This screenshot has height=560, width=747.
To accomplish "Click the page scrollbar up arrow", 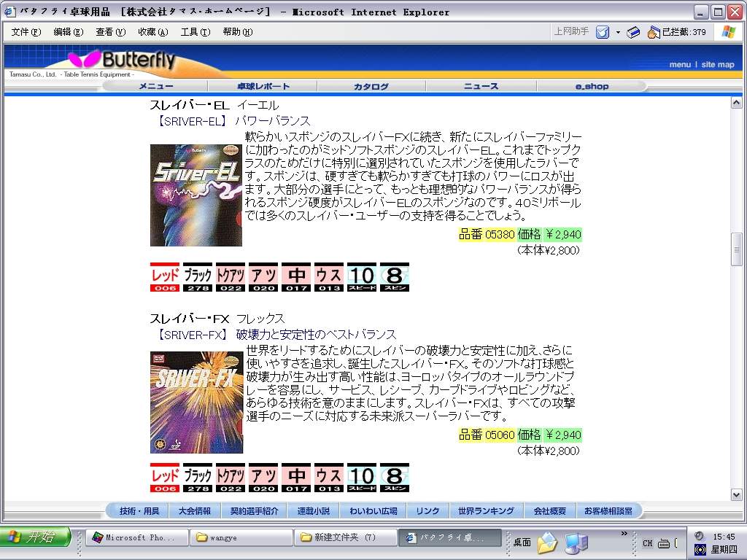I will point(736,102).
